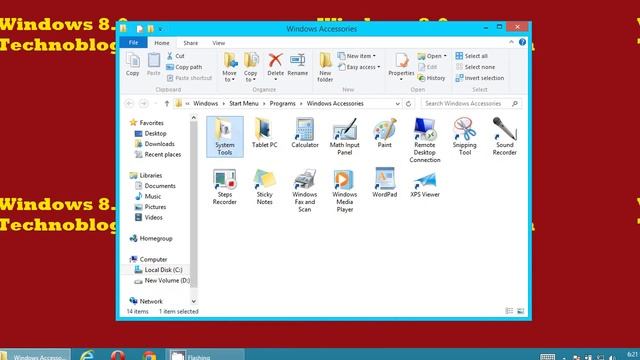Open the System Tools folder
Image resolution: width=640 pixels, height=360 pixels.
(x=224, y=137)
